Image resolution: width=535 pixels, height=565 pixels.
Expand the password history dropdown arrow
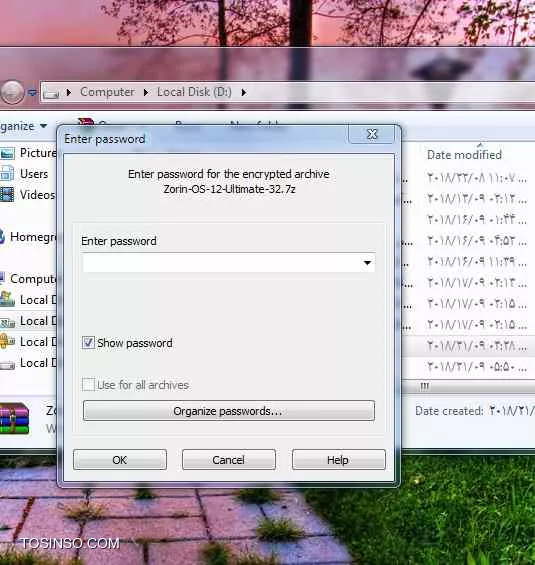(x=367, y=262)
